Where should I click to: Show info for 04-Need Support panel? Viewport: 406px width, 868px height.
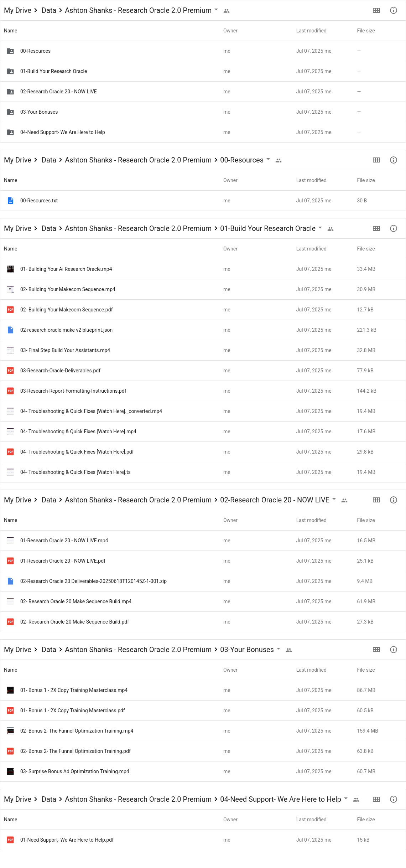(x=393, y=799)
